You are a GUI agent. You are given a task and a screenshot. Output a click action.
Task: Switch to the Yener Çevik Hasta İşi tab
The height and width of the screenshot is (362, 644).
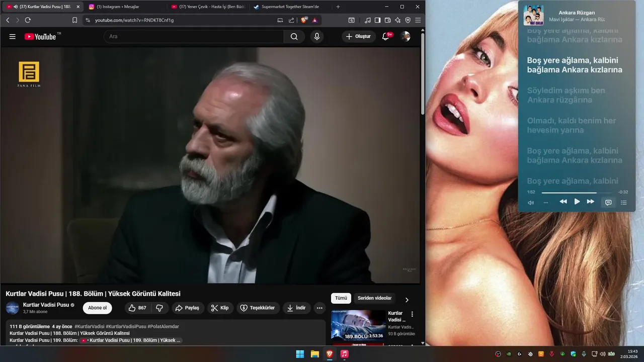pyautogui.click(x=207, y=7)
